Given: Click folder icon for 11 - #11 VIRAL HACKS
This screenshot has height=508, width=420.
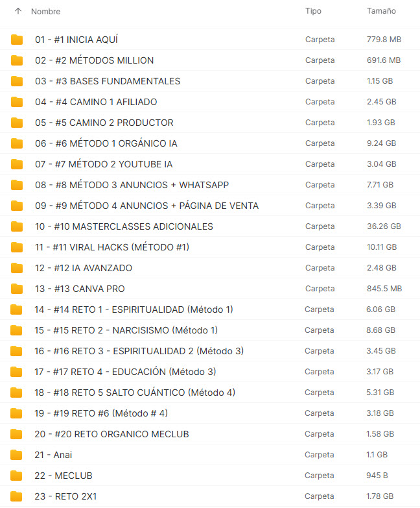Looking at the screenshot, I should 17,247.
